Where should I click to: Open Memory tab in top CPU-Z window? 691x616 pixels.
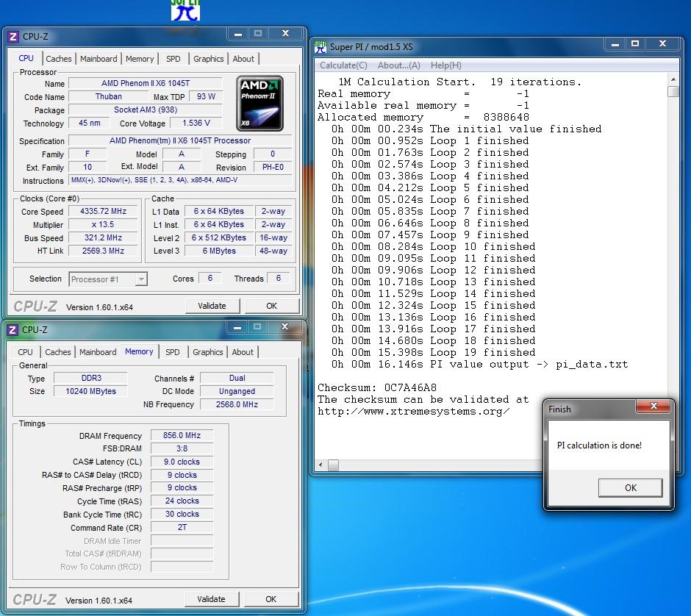point(140,59)
